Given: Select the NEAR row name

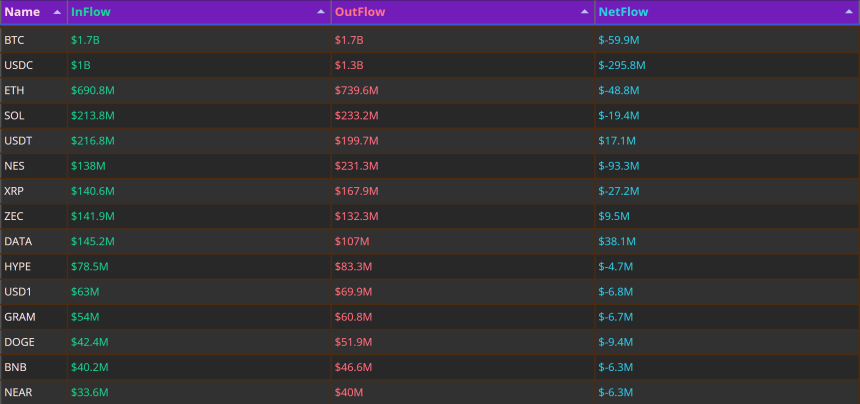Looking at the screenshot, I should coord(18,393).
